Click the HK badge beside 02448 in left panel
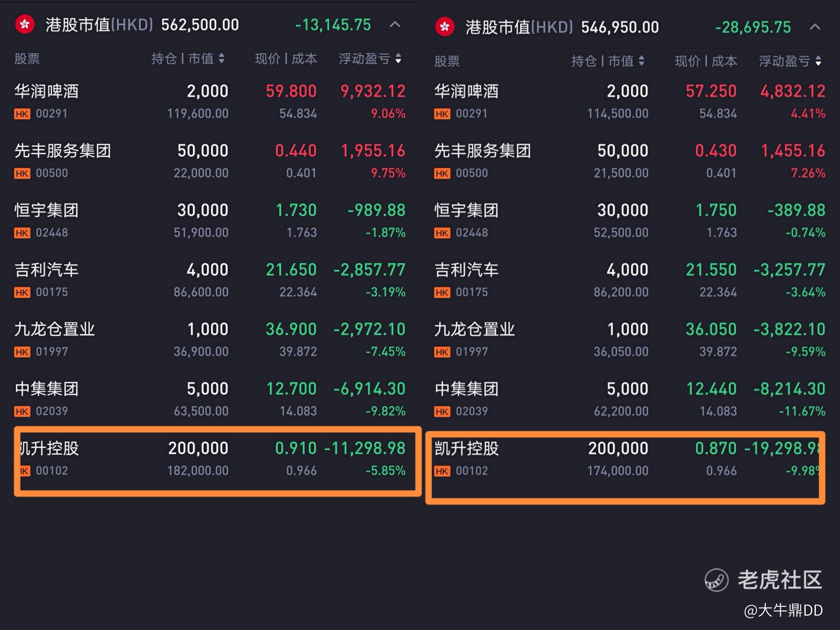 pyautogui.click(x=22, y=233)
